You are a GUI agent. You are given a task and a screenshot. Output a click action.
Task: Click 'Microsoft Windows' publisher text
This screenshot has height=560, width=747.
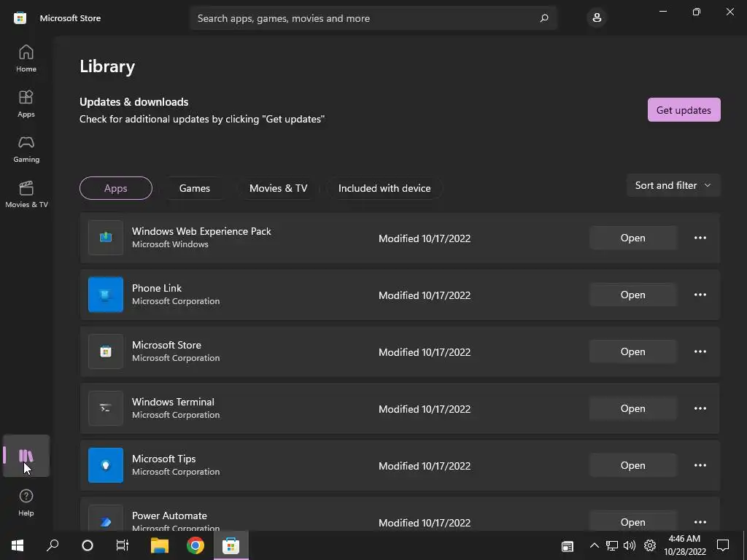(x=170, y=244)
